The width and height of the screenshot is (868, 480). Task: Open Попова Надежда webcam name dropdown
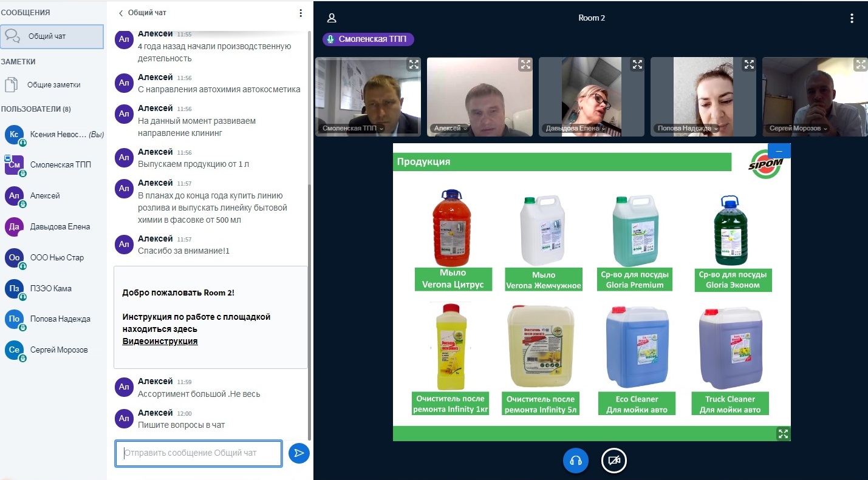click(687, 129)
